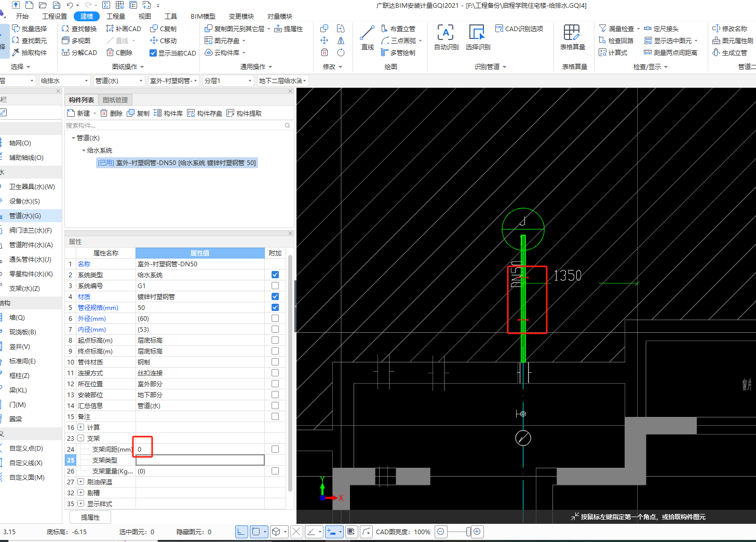
Task: Toggle 附加 checkbox for 外径 row
Action: (275, 318)
